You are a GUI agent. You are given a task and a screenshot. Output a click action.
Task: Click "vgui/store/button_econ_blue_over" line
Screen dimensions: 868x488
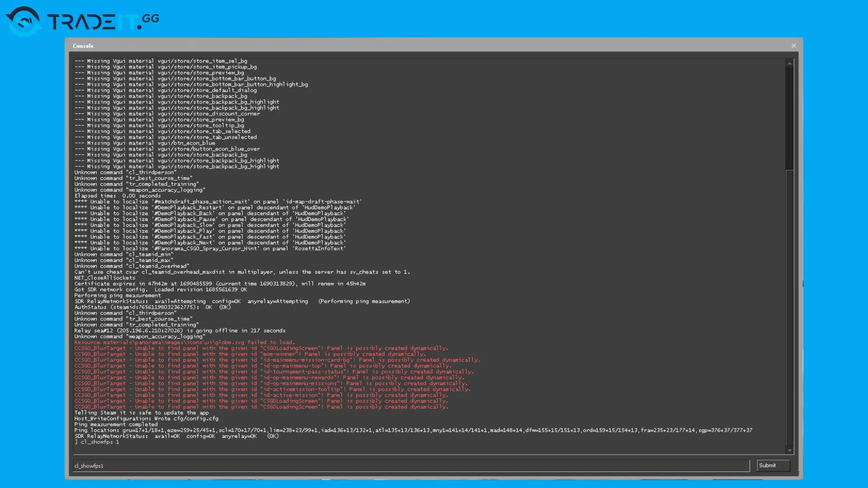167,149
